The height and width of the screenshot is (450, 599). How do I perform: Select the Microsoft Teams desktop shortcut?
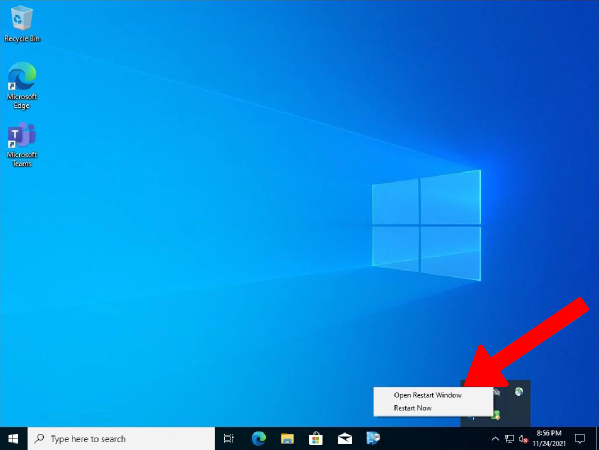point(22,145)
